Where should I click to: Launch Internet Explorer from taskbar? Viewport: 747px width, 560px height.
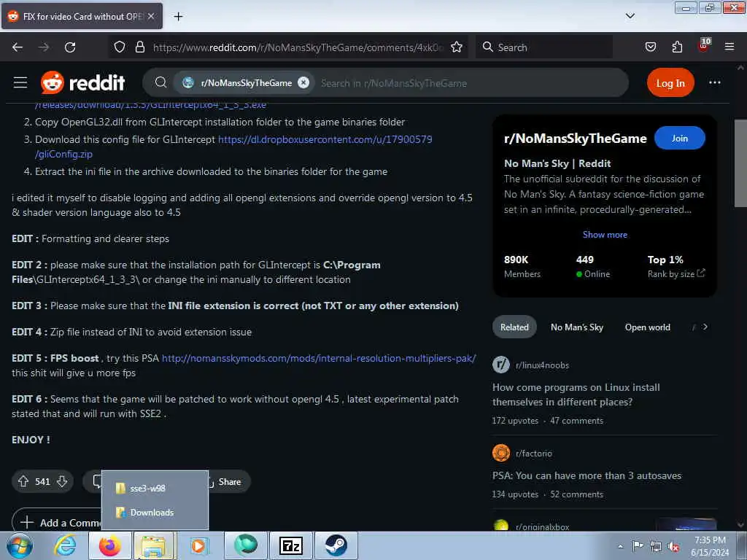point(65,545)
